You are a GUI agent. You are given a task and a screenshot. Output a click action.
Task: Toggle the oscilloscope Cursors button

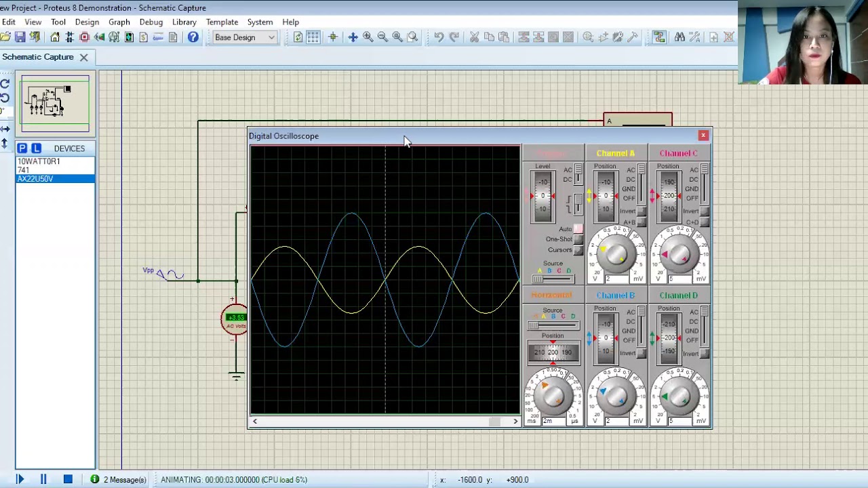tap(578, 250)
